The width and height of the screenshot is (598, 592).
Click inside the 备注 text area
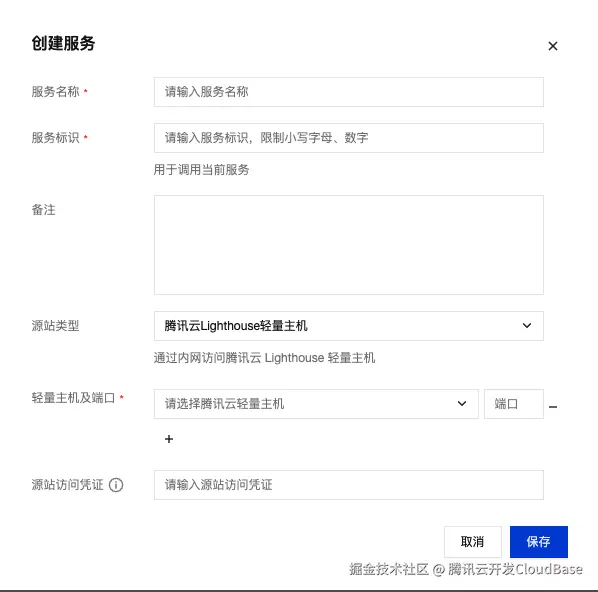[x=349, y=245]
